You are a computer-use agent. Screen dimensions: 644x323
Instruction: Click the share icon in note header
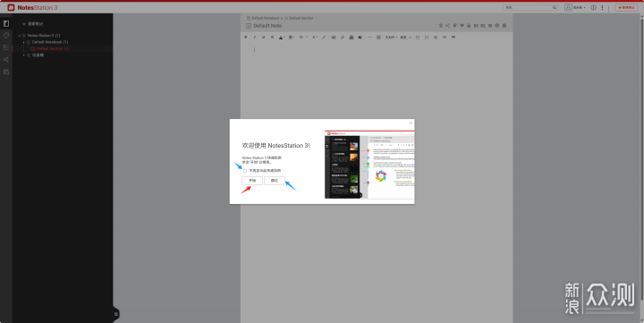[x=448, y=25]
